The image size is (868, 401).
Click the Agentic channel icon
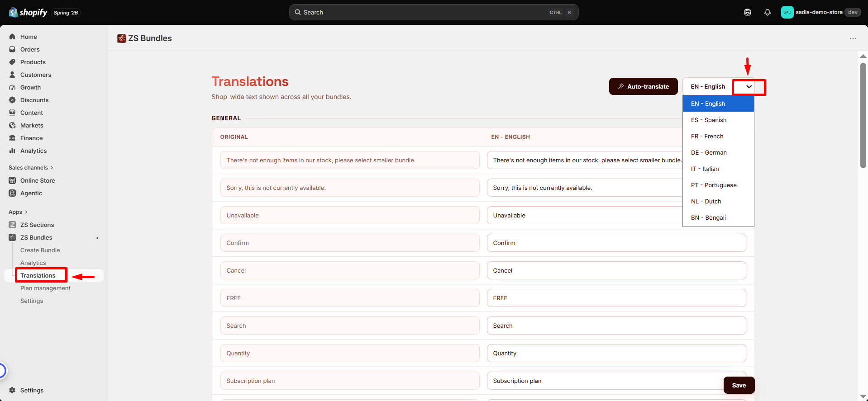[x=12, y=193]
